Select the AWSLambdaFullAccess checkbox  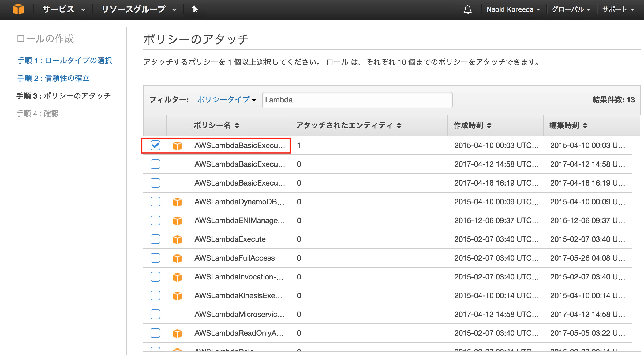coord(155,258)
